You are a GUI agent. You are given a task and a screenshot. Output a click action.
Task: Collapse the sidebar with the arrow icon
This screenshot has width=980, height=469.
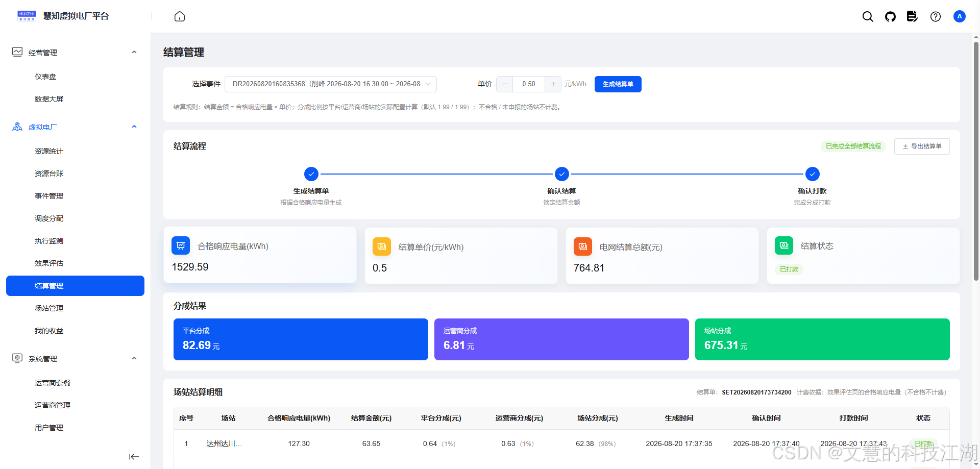tap(134, 457)
